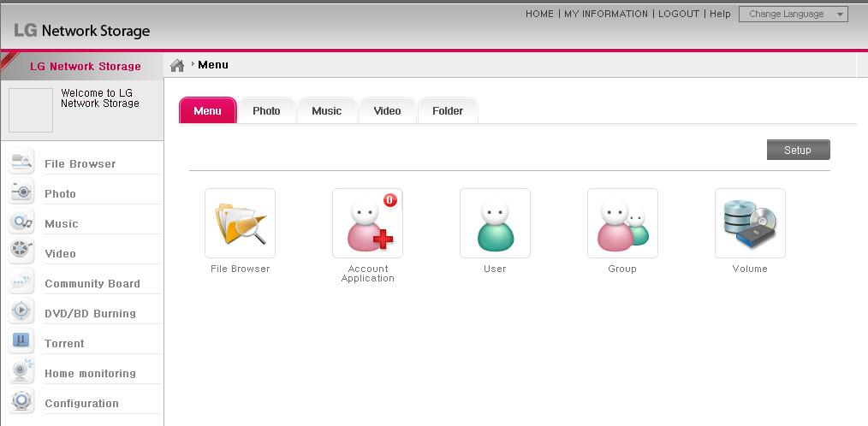
Task: Open the Group management icon
Action: [623, 223]
